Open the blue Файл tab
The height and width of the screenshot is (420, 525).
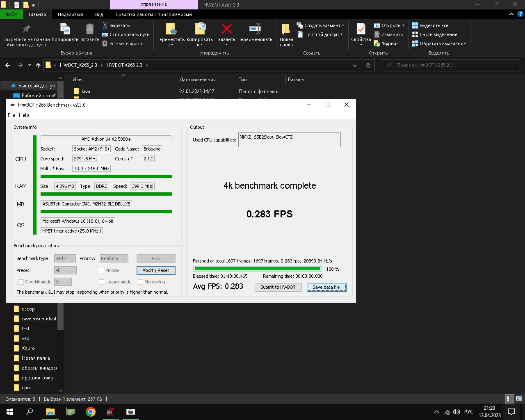tap(11, 14)
